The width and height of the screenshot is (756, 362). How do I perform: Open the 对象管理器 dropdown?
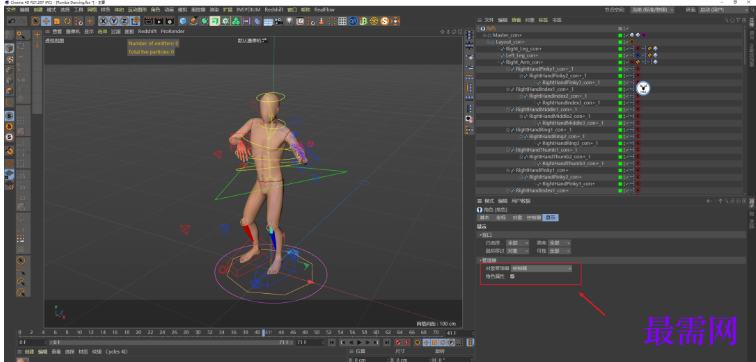pyautogui.click(x=541, y=268)
